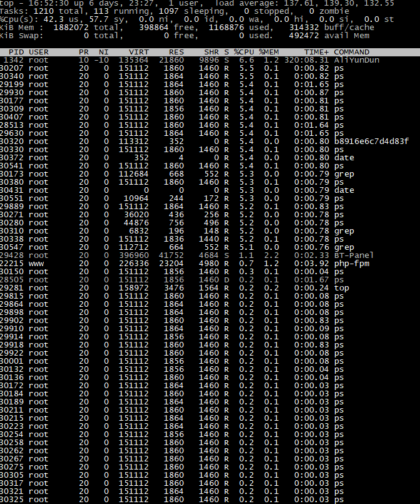The height and width of the screenshot is (504, 420).
Task: Select the AliYunDun process row
Action: point(210,60)
